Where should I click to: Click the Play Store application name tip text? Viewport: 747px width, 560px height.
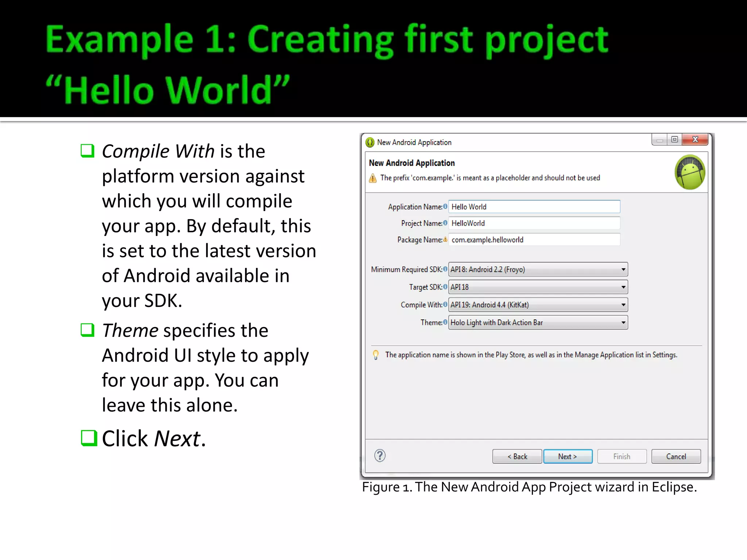point(531,355)
